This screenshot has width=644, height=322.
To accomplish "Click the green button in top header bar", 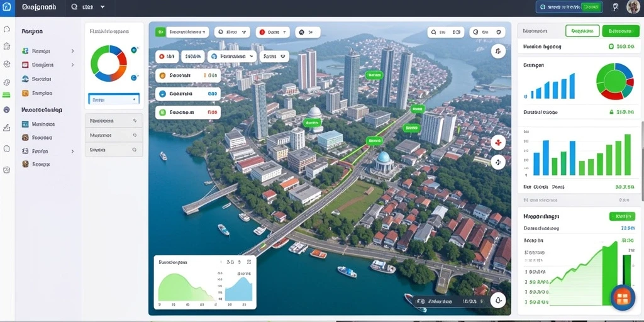I will point(592,7).
